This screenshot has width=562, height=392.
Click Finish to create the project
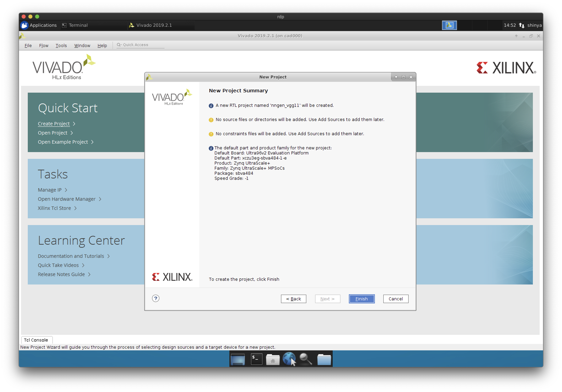[x=361, y=299]
